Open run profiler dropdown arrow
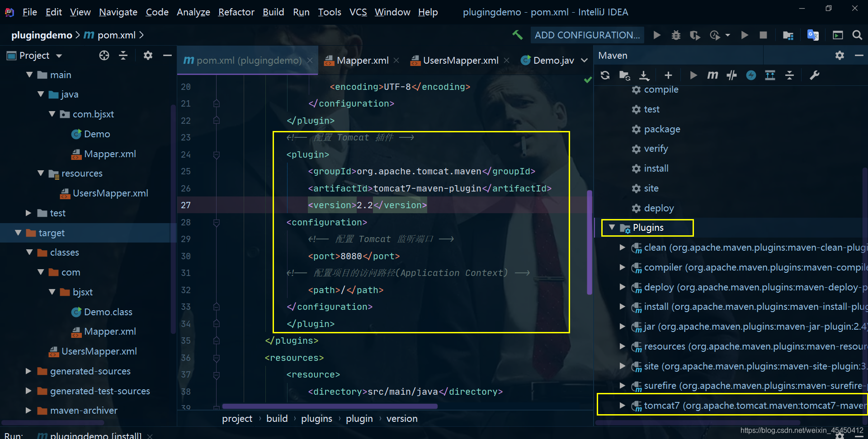The width and height of the screenshot is (868, 439). pyautogui.click(x=727, y=35)
